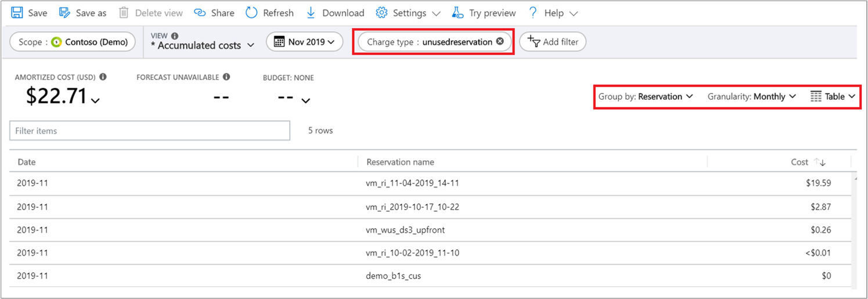
Task: Click the Refresh circular arrow icon
Action: coord(251,13)
